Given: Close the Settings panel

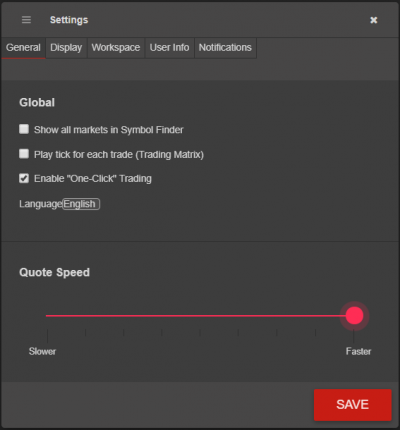Looking at the screenshot, I should click(x=374, y=20).
